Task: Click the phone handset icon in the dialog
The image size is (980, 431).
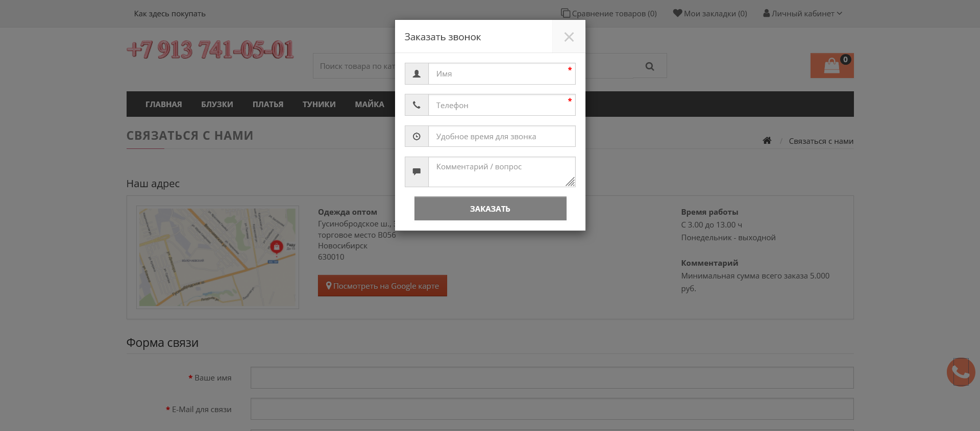Action: 416,105
